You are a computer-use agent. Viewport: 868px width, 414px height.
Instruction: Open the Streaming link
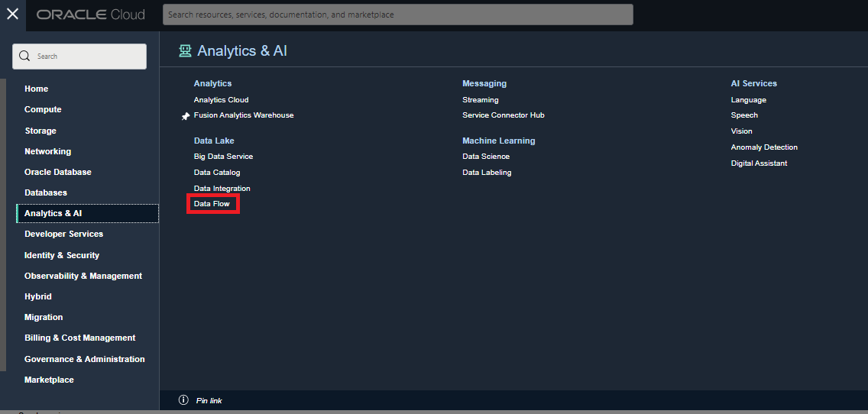pyautogui.click(x=481, y=99)
